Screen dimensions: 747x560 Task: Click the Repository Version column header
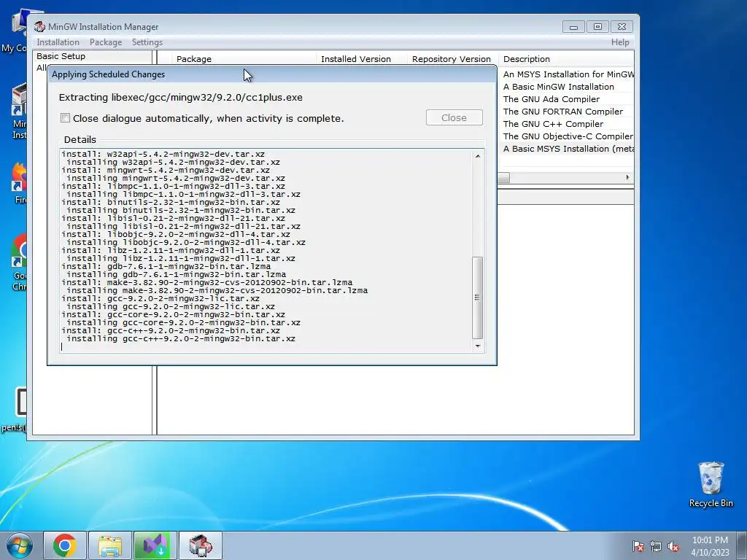click(x=451, y=59)
